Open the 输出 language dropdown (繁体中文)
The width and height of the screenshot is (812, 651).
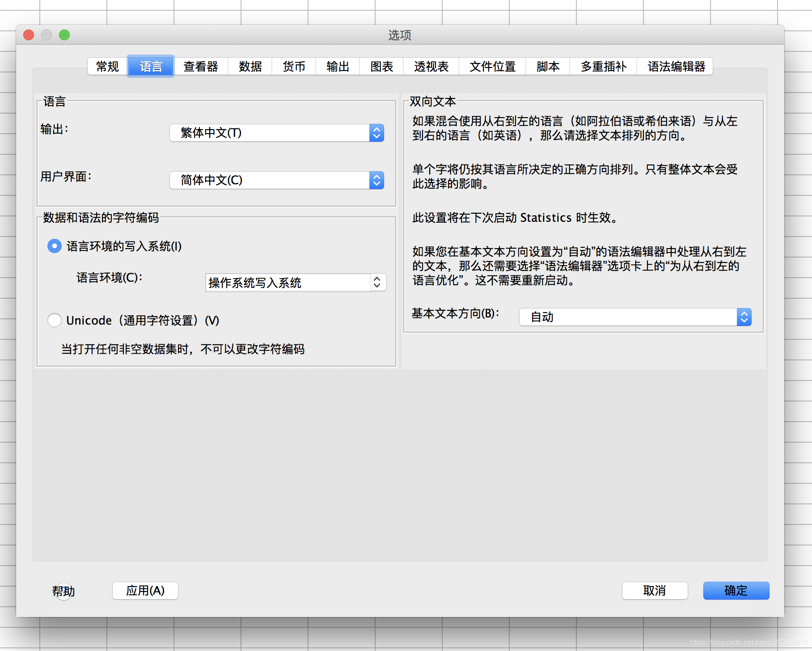pyautogui.click(x=277, y=133)
